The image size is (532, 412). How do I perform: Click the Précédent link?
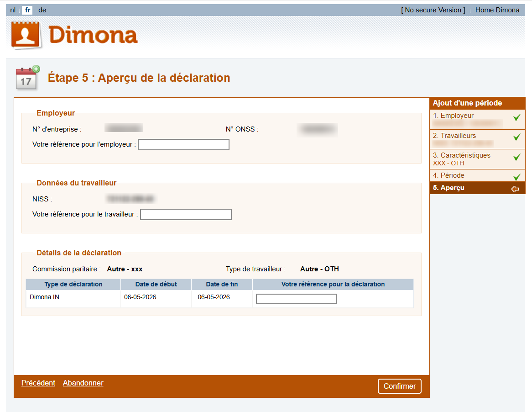(x=38, y=383)
